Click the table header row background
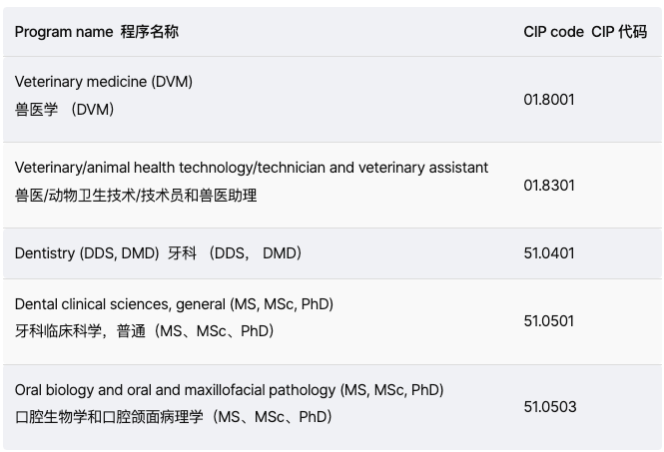The height and width of the screenshot is (452, 664). click(350, 32)
